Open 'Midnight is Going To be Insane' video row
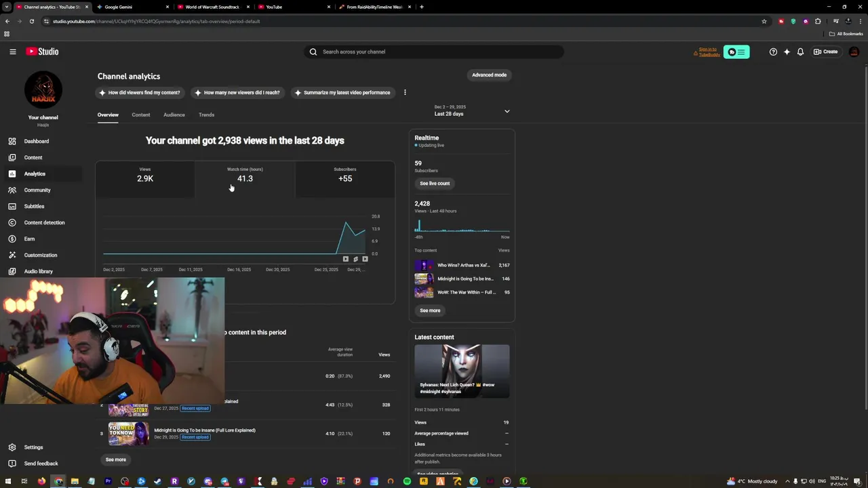This screenshot has width=868, height=488. coord(245,434)
